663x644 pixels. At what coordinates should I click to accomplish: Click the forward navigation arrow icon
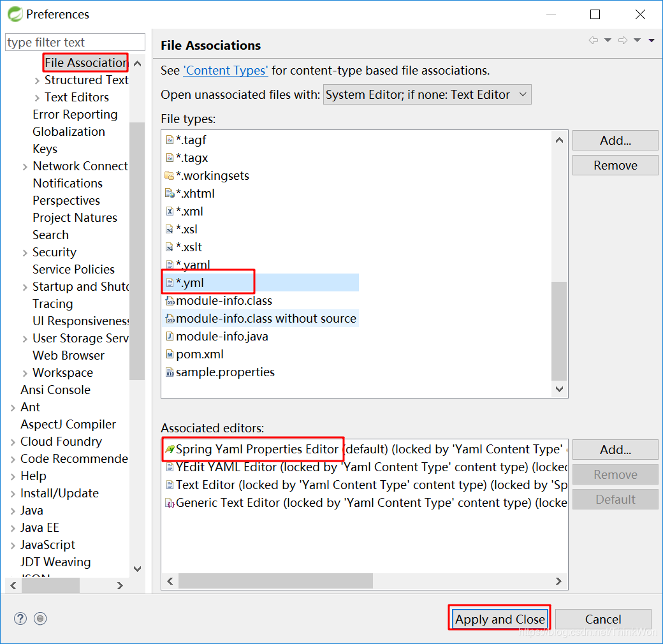point(623,40)
